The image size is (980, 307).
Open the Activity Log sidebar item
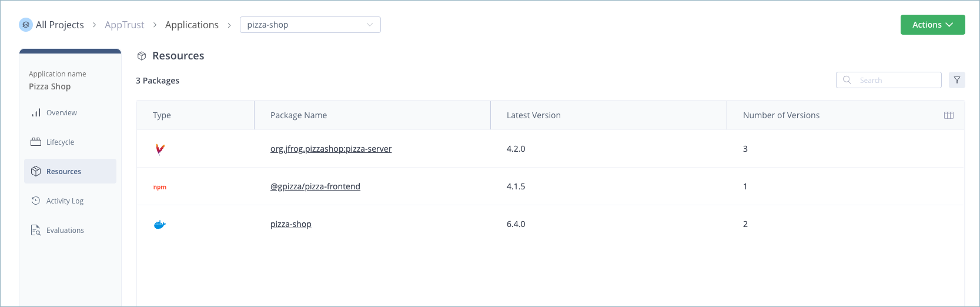71,201
